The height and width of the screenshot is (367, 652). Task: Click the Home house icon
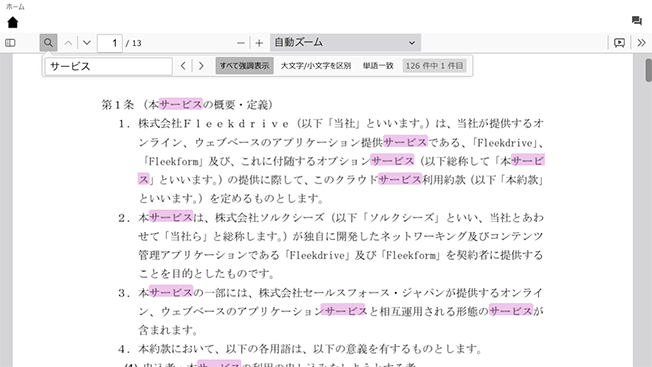click(13, 22)
